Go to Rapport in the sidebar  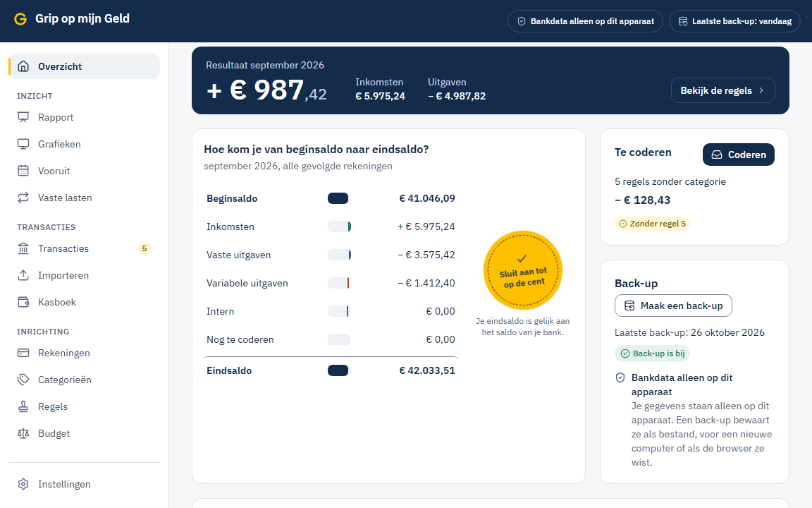point(84,117)
